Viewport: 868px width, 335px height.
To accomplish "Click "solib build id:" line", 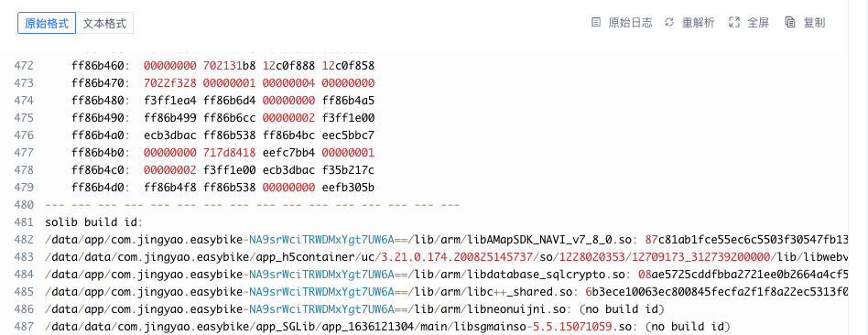I will coord(94,222).
